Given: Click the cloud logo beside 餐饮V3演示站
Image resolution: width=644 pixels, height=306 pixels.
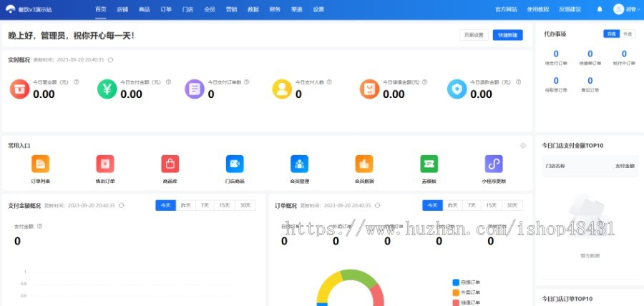Looking at the screenshot, I should [10, 9].
